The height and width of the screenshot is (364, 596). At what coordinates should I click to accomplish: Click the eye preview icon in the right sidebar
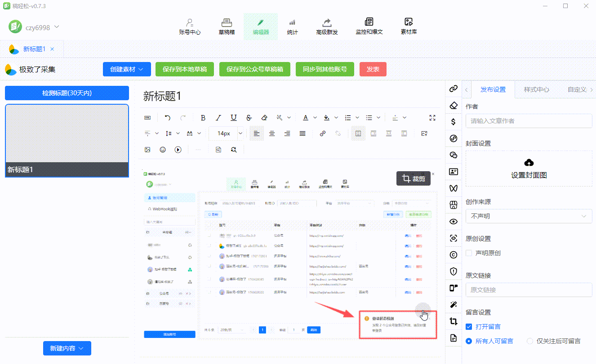coord(454,221)
